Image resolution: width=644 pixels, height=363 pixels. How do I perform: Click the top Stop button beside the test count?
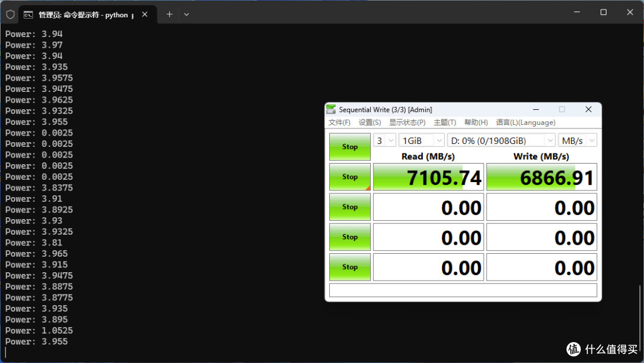(x=350, y=147)
